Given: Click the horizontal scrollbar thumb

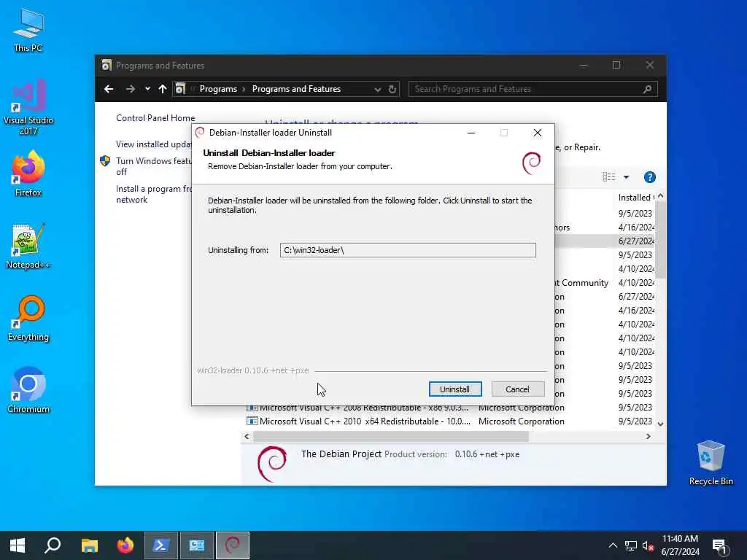Looking at the screenshot, I should 391,436.
